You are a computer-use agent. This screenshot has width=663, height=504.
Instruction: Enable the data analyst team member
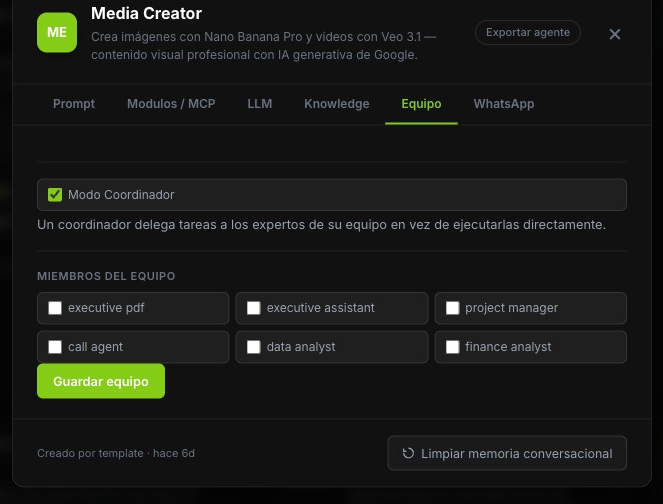pos(254,347)
